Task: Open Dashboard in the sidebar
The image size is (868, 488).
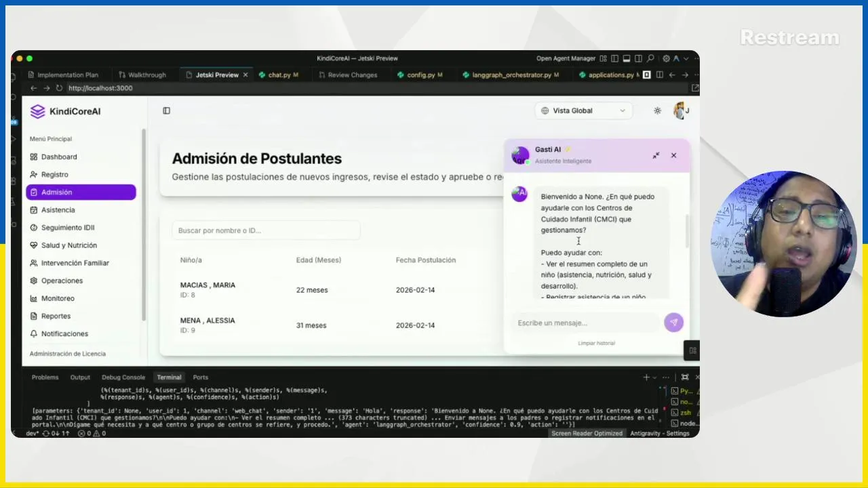Action: pyautogui.click(x=81, y=157)
